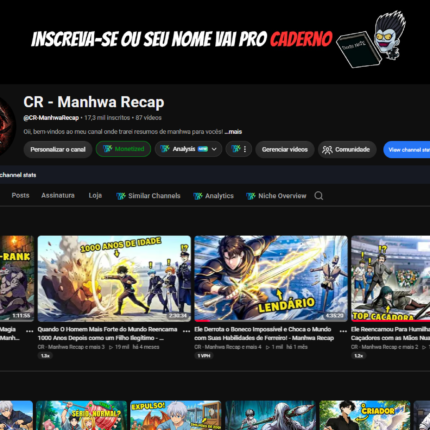The image size is (430, 430).
Task: Click the há 1 mês upload date
Action: click(x=297, y=347)
